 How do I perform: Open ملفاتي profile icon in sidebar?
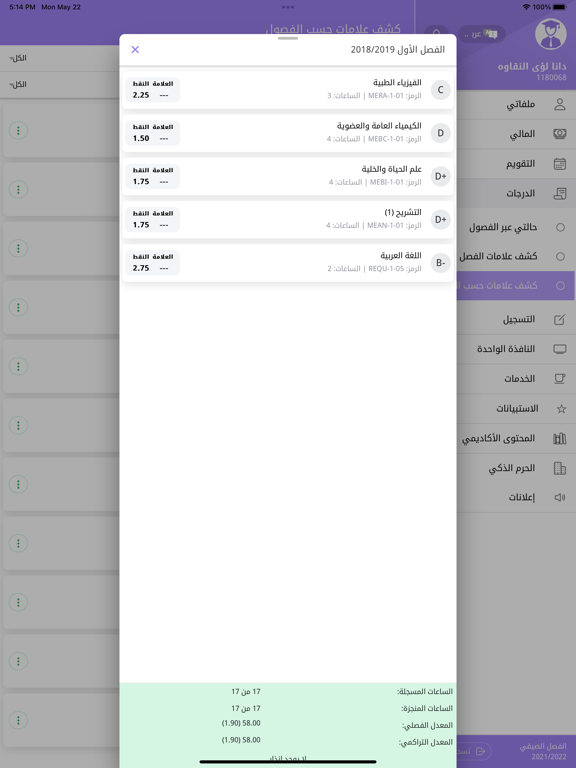tap(559, 104)
